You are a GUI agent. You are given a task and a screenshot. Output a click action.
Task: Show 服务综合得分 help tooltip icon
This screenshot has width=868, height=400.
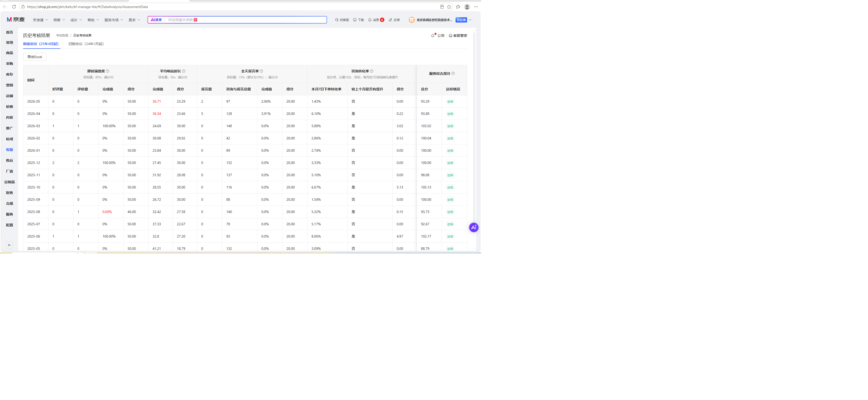[x=453, y=73]
